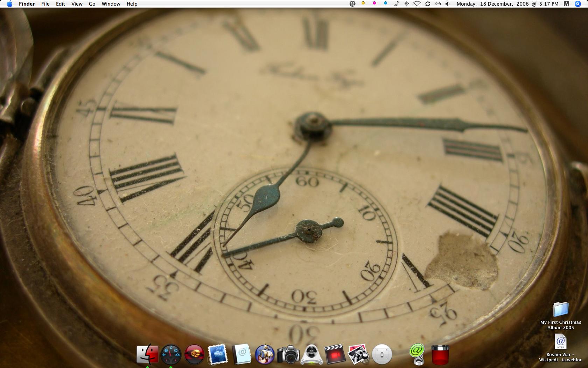Image resolution: width=588 pixels, height=368 pixels.
Task: Open the white joystick Dock icon
Action: (x=311, y=354)
